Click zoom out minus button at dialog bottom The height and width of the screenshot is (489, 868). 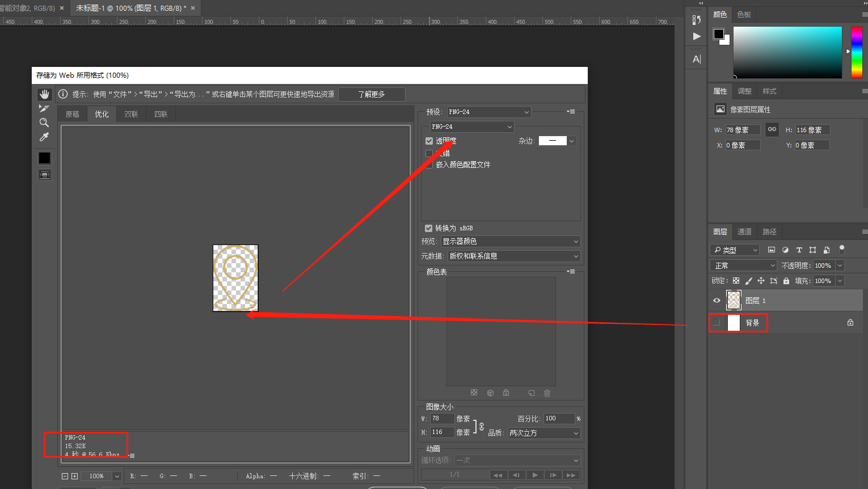pyautogui.click(x=65, y=476)
